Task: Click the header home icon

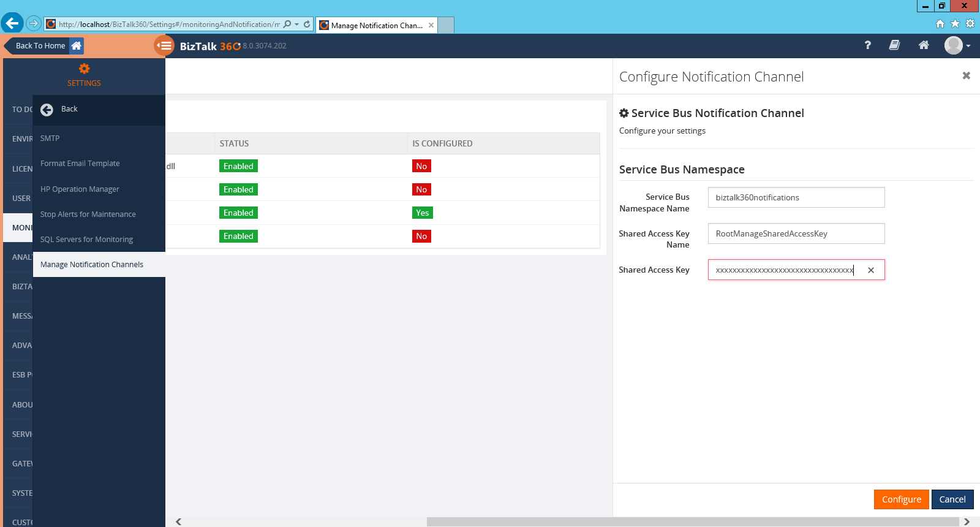Action: pyautogui.click(x=924, y=45)
